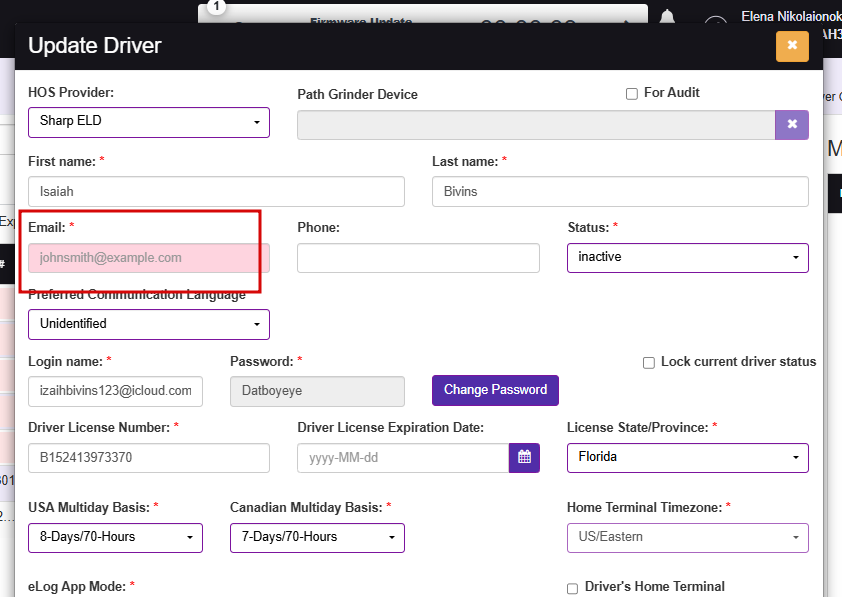Open Home Terminal Timezone dropdown
Viewport: 842px width, 597px height.
point(688,537)
